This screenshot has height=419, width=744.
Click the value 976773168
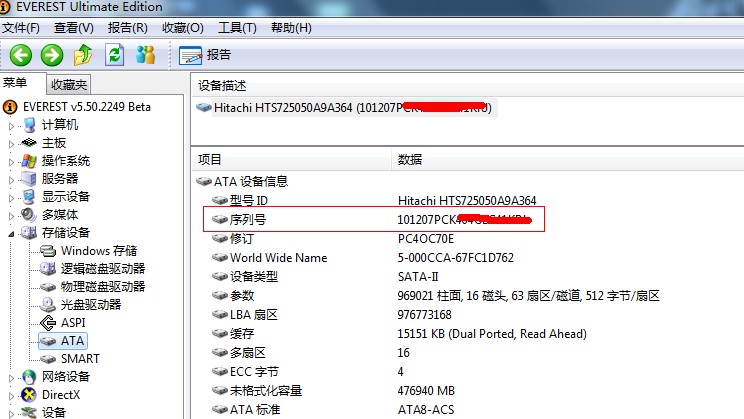pyautogui.click(x=424, y=315)
